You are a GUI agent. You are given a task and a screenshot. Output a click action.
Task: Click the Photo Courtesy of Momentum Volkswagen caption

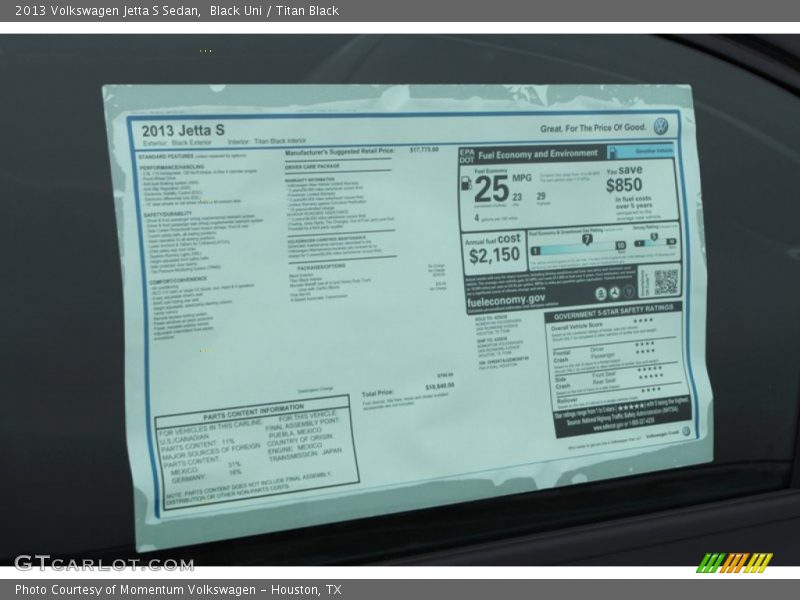(x=178, y=590)
